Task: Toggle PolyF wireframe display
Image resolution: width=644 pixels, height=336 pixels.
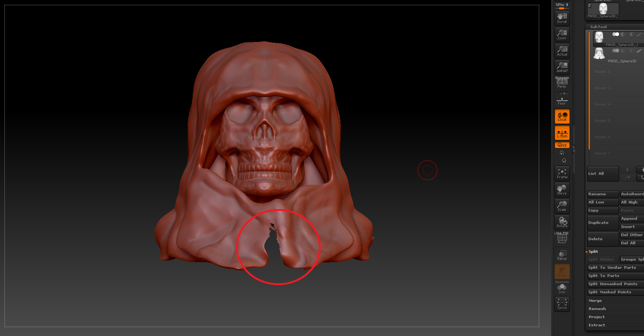Action: [562, 238]
